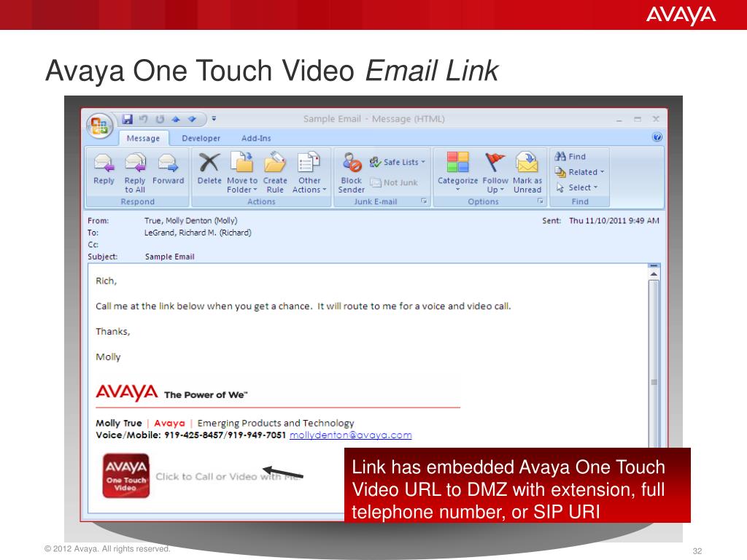Click the Subject value Sample Email
747x560 pixels.
pos(169,256)
